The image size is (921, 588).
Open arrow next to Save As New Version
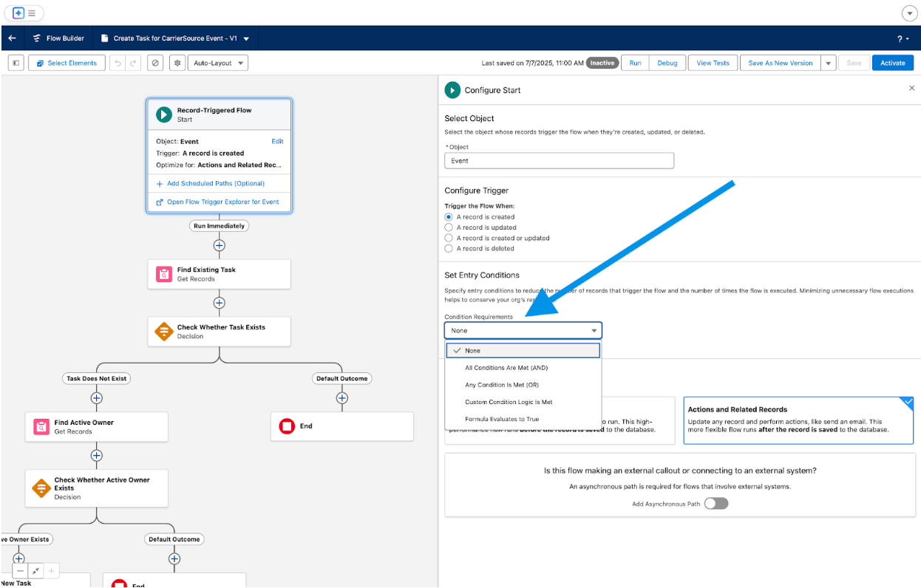point(828,63)
